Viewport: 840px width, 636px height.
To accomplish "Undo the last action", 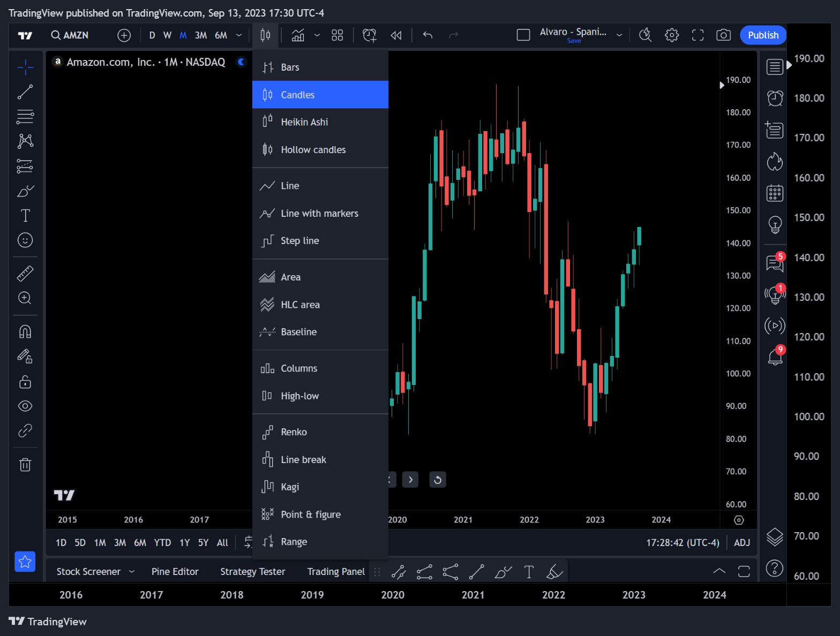I will [427, 35].
